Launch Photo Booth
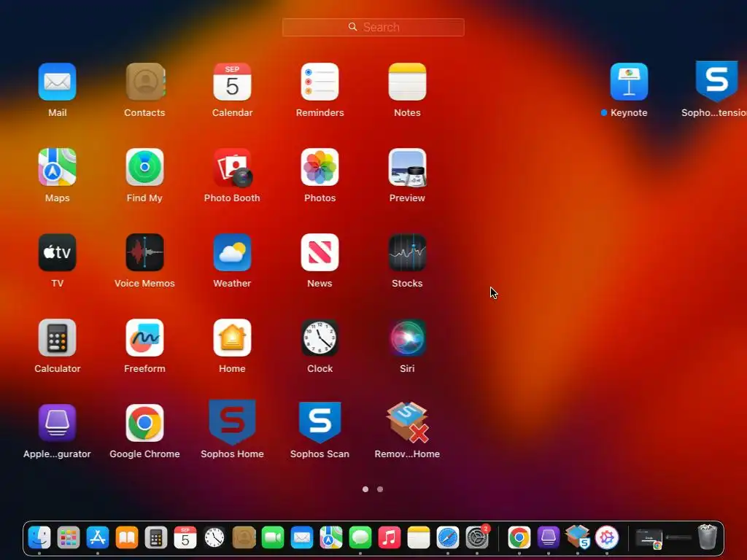This screenshot has width=747, height=560. 233,167
